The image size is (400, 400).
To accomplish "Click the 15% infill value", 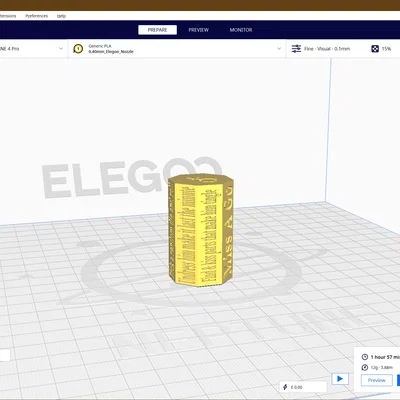I will click(386, 49).
